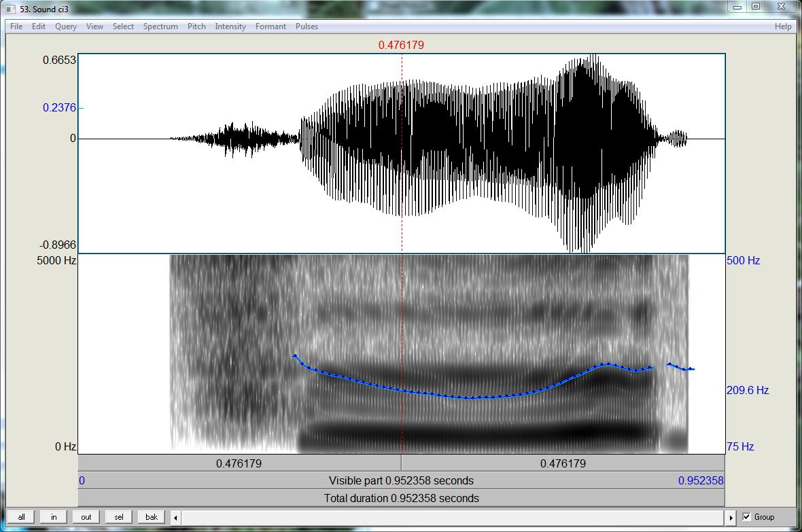Play the Total duration 0.952358 seconds bar
Image resolution: width=802 pixels, height=532 pixels.
click(x=402, y=498)
